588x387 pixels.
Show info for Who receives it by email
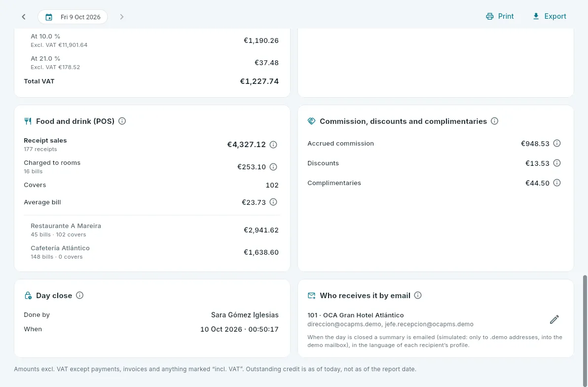pos(418,295)
